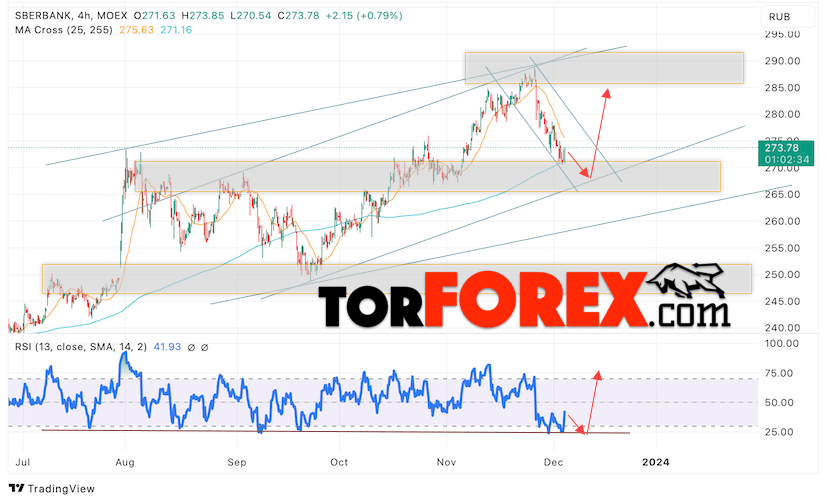The width and height of the screenshot is (827, 503).
Task: Click the close price C273.78 in the header
Action: [x=299, y=16]
